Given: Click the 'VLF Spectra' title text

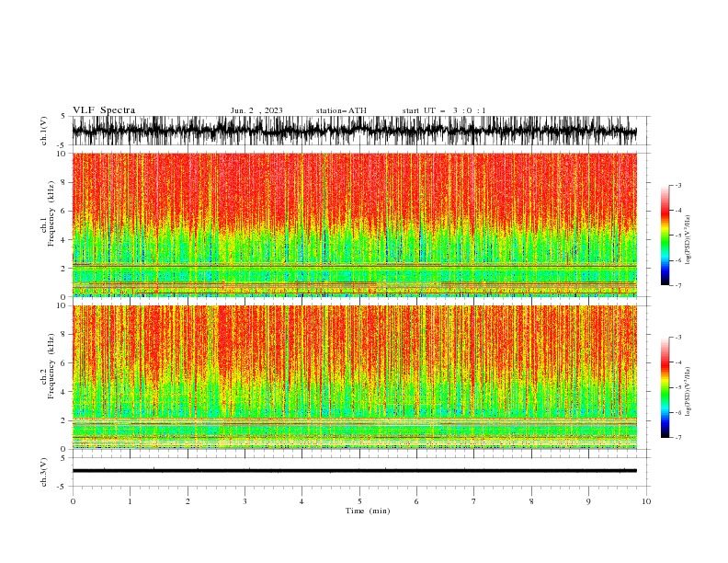Looking at the screenshot, I should tap(104, 110).
